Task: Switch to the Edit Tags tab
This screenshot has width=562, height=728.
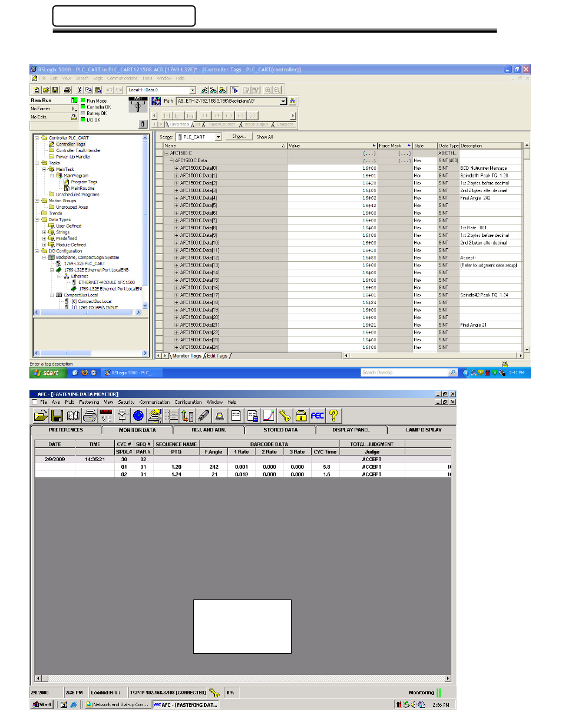Action: pos(217,355)
